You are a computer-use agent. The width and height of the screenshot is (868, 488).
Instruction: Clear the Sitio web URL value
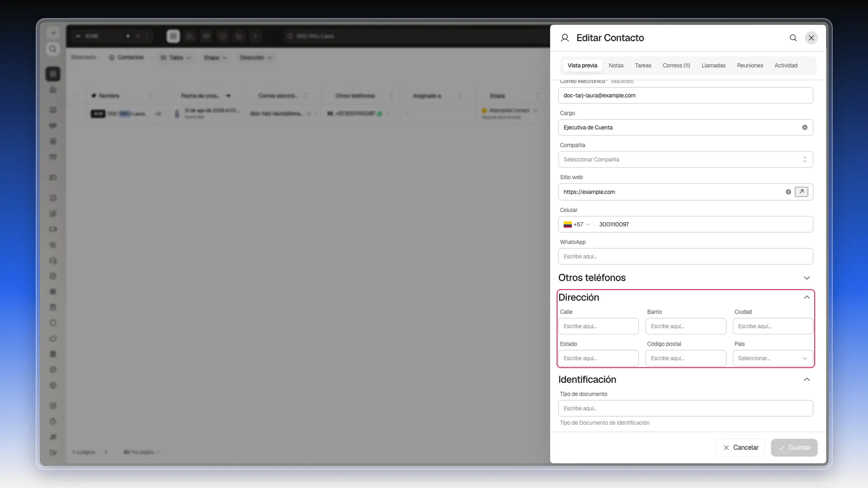coord(788,192)
